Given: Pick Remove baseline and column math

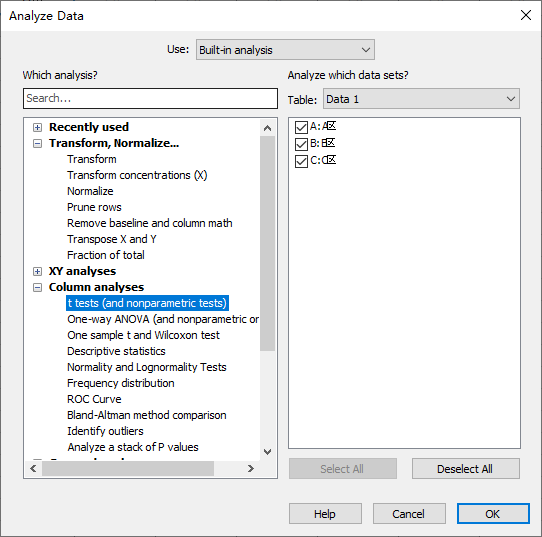Looking at the screenshot, I should coord(149,223).
